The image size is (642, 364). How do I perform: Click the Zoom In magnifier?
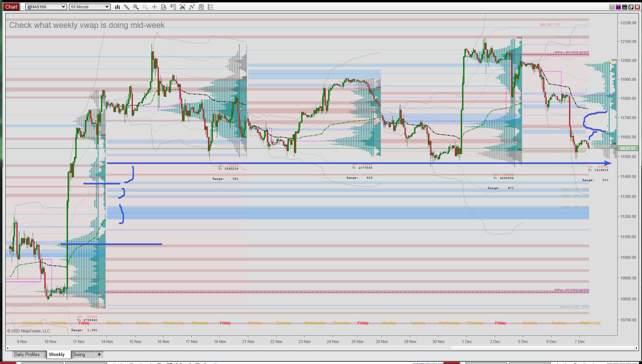(x=136, y=7)
